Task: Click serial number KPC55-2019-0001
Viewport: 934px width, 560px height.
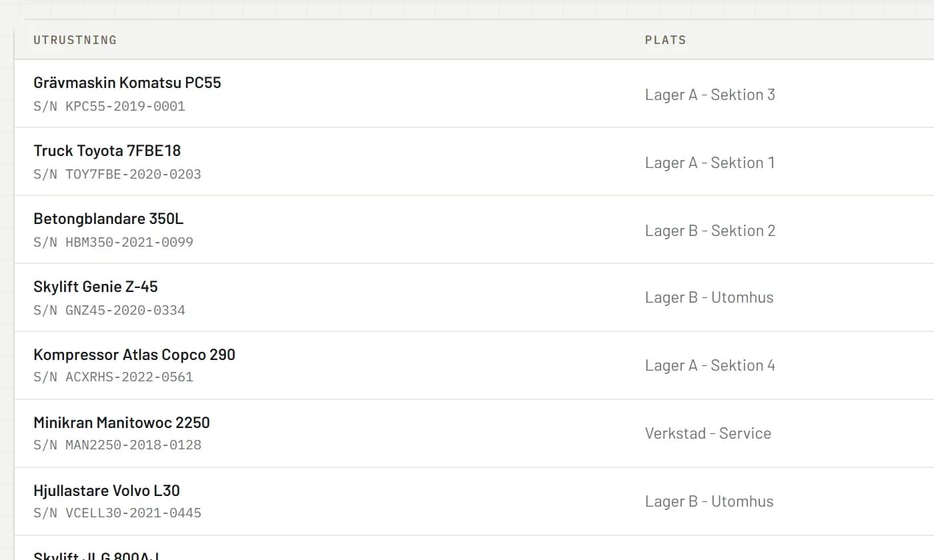Action: pyautogui.click(x=109, y=107)
